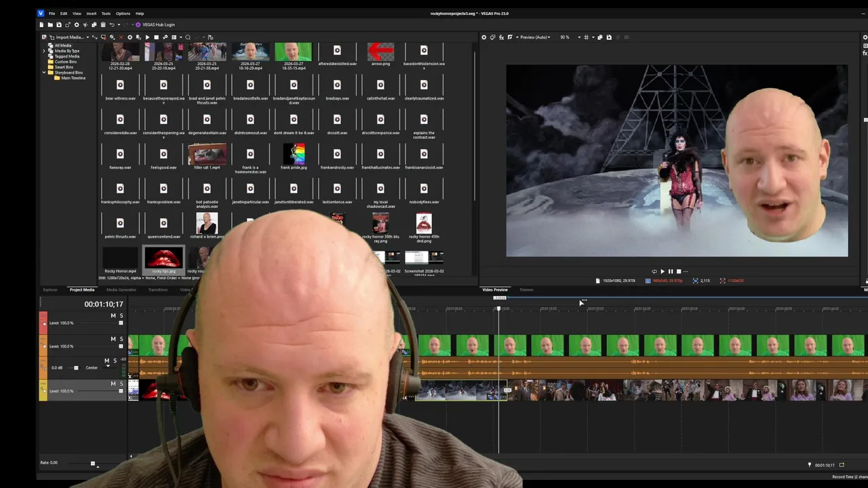Click the timeline playhead marker
Image resolution: width=868 pixels, height=488 pixels.
(499, 308)
